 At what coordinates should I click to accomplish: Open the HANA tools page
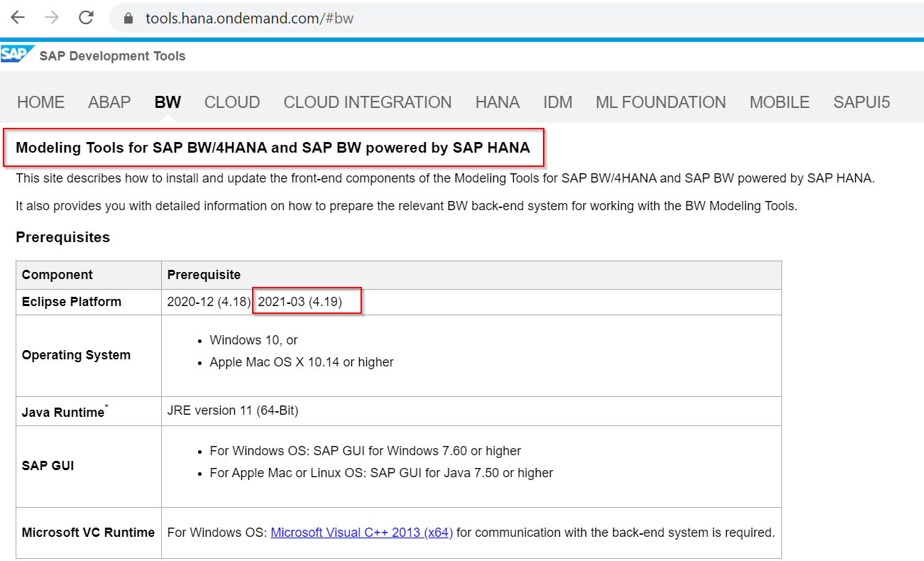pyautogui.click(x=497, y=102)
